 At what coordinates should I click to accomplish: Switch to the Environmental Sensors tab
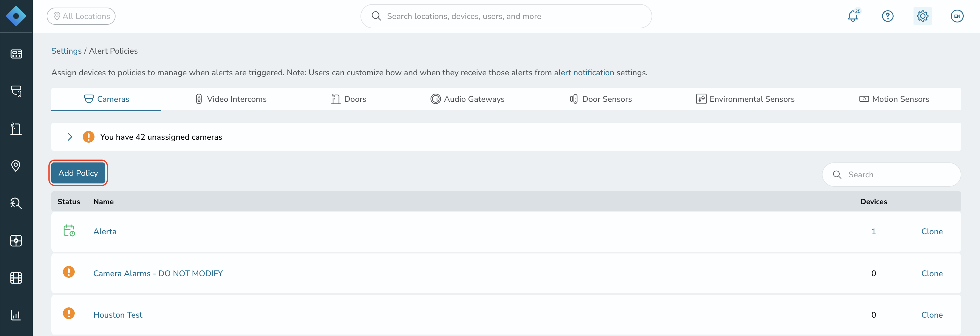click(x=745, y=99)
